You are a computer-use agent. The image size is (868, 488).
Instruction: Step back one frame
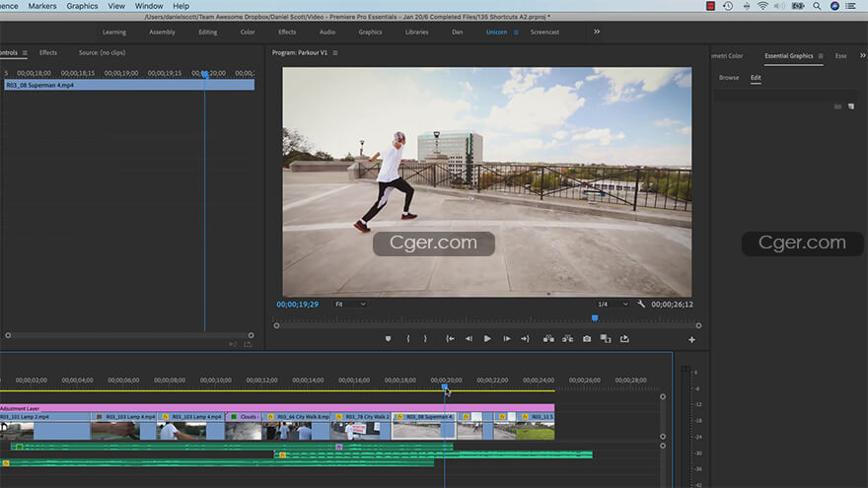pos(469,338)
